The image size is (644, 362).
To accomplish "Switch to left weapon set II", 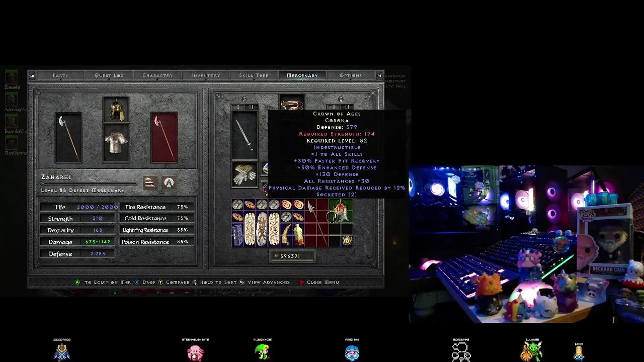I will coord(251,107).
